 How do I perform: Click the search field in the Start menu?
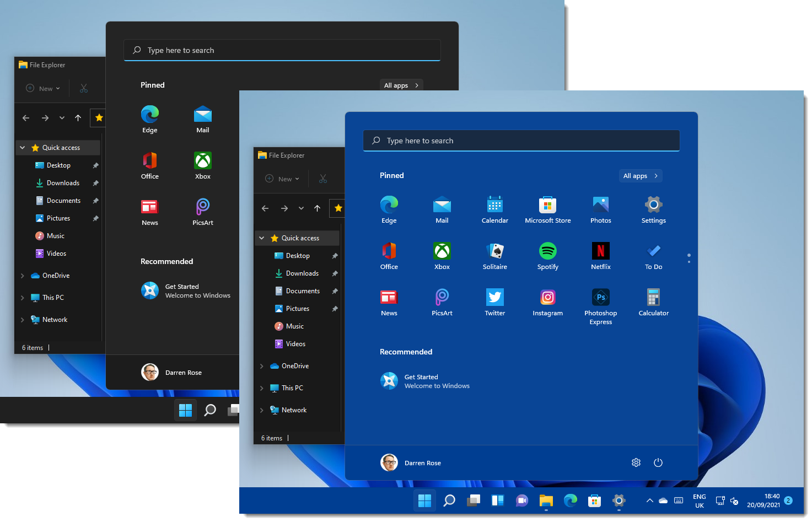[521, 141]
